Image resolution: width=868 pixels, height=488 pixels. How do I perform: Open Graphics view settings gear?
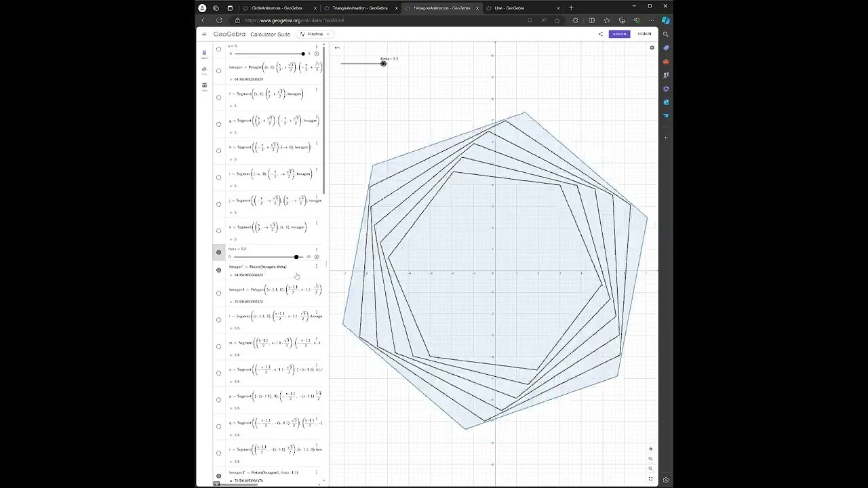point(652,47)
